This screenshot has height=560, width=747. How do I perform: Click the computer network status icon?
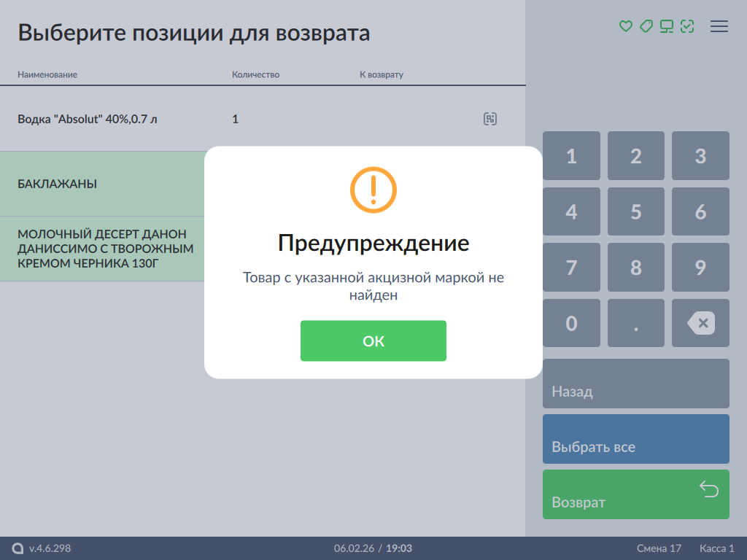click(x=666, y=27)
